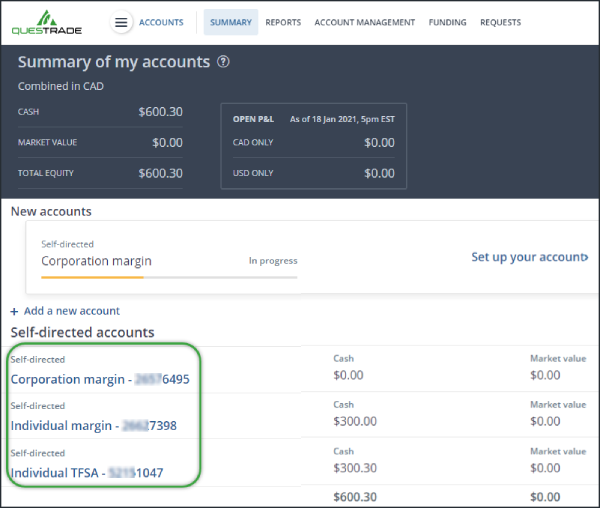Switch to the Summary tab
The width and height of the screenshot is (600, 508).
231,22
